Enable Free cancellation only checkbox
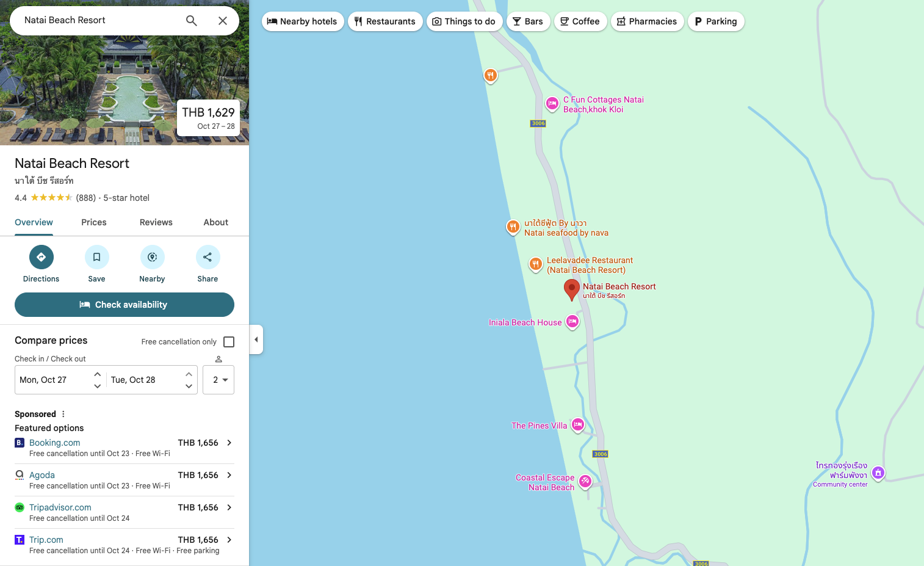Viewport: 924px width, 566px height. (x=229, y=342)
